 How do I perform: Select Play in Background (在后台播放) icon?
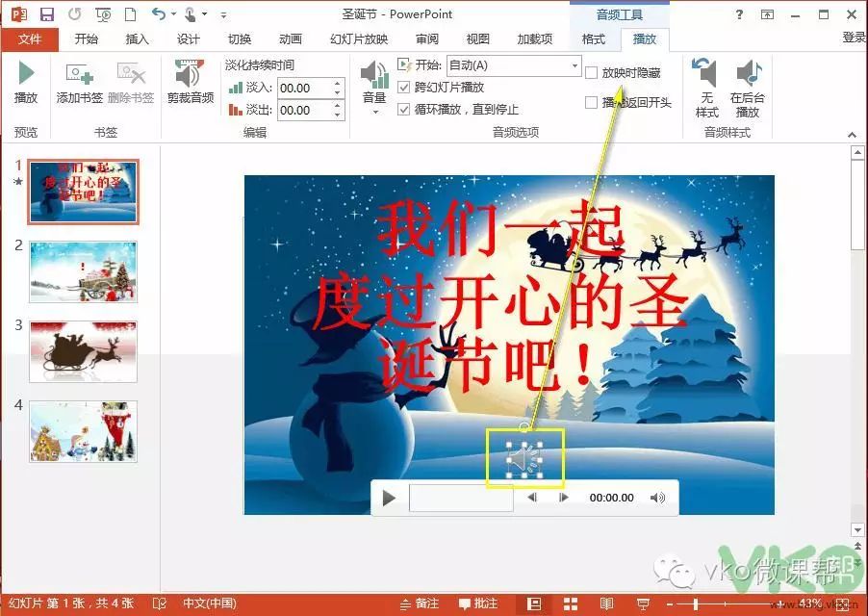748,88
